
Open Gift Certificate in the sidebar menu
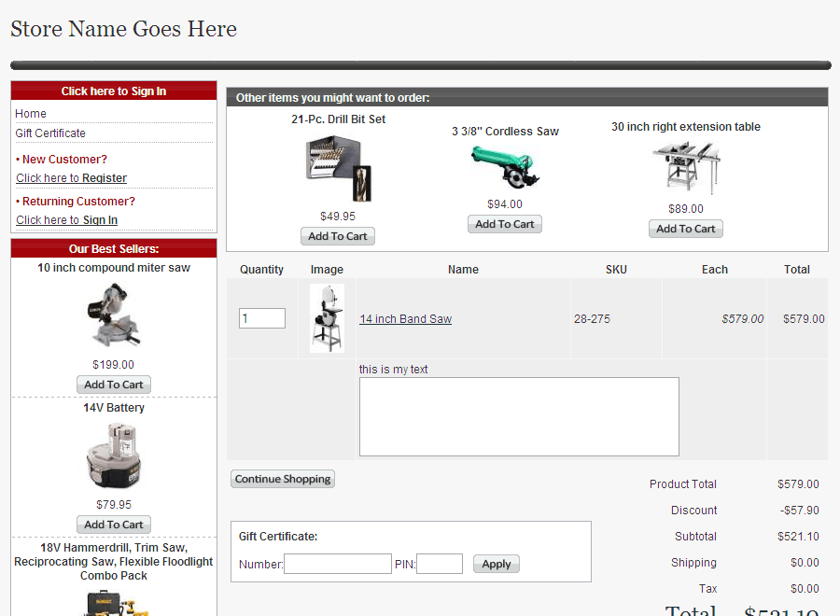[50, 133]
